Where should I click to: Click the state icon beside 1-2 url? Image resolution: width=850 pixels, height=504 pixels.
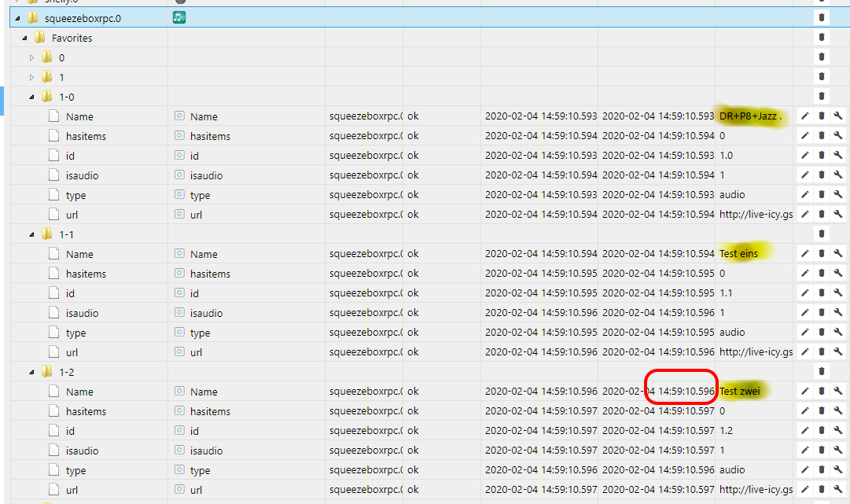[x=179, y=489]
